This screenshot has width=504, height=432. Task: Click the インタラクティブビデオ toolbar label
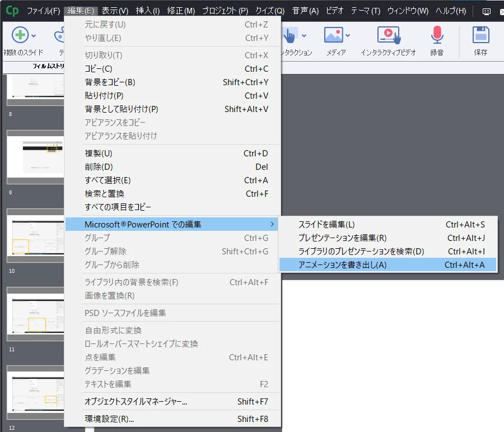[388, 53]
